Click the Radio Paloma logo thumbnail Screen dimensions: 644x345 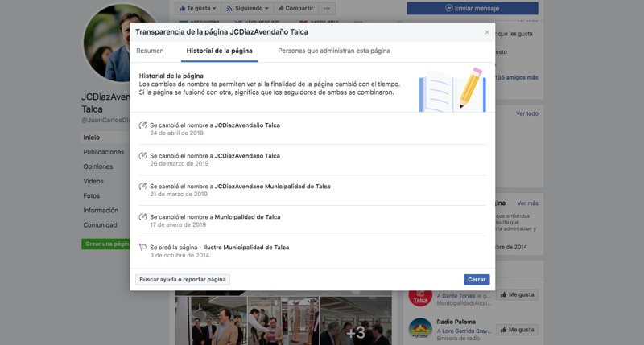[420, 329]
